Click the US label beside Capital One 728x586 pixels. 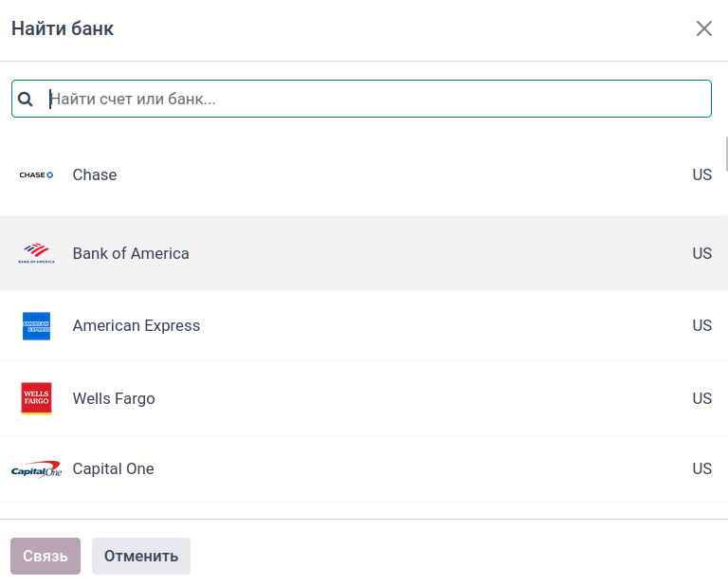point(701,468)
